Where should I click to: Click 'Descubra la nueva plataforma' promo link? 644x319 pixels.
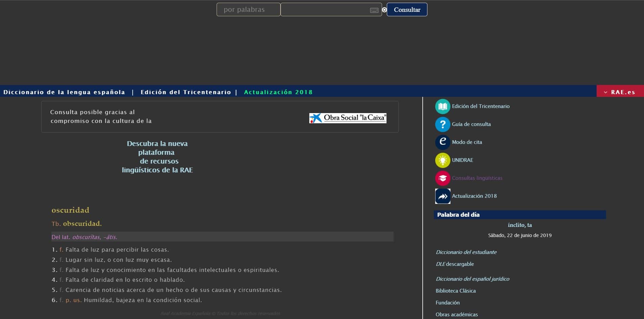tap(157, 157)
